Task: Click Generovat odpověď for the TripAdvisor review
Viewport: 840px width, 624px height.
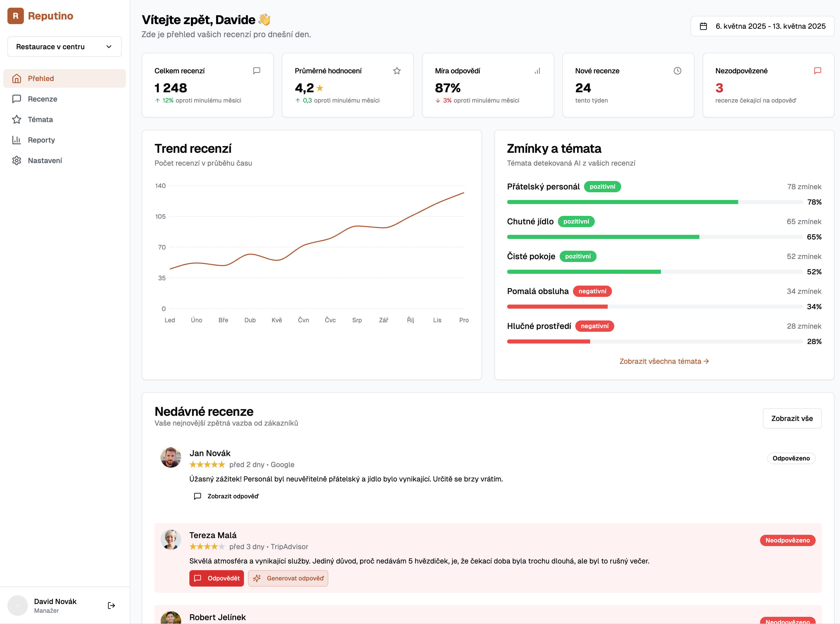Action: [288, 578]
